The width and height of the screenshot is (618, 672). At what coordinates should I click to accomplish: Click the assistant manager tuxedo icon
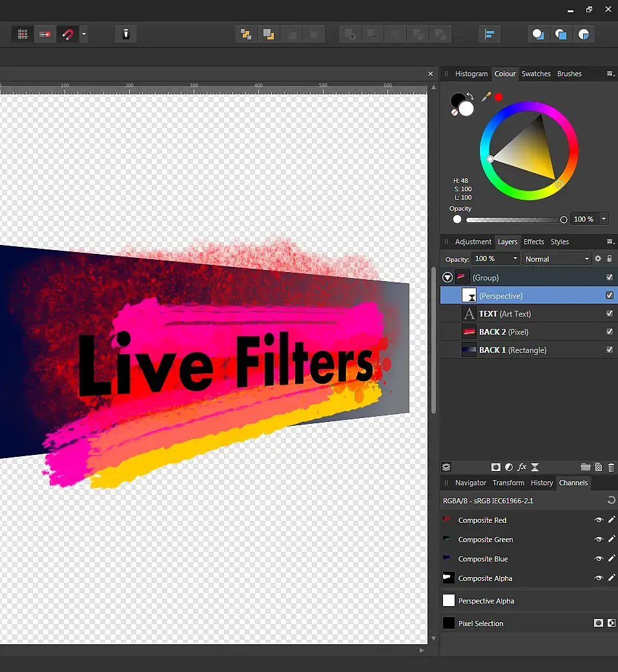click(126, 34)
